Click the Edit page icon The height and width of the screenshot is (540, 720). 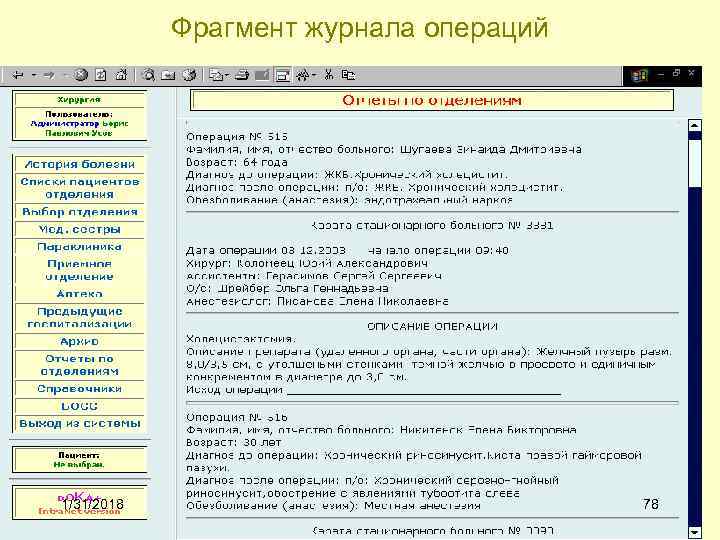click(262, 75)
